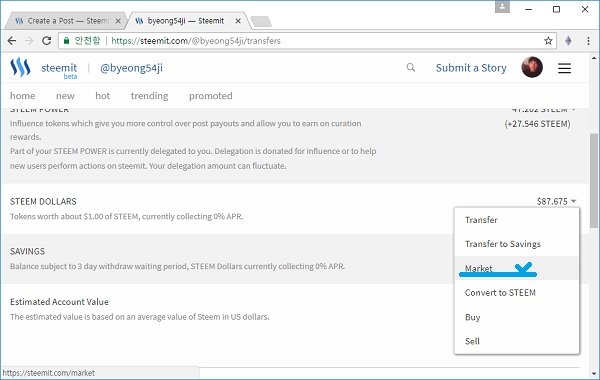Select Convert to STEEM option

point(517,293)
